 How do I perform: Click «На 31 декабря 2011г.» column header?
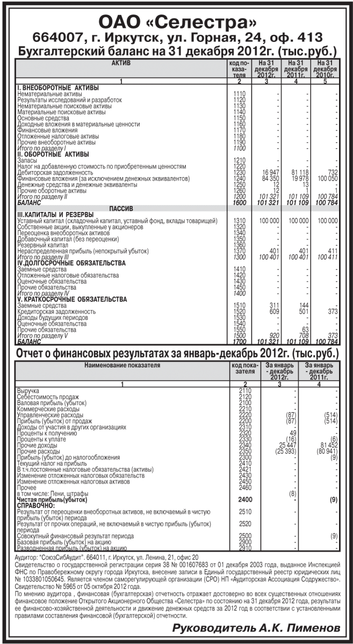(x=296, y=70)
